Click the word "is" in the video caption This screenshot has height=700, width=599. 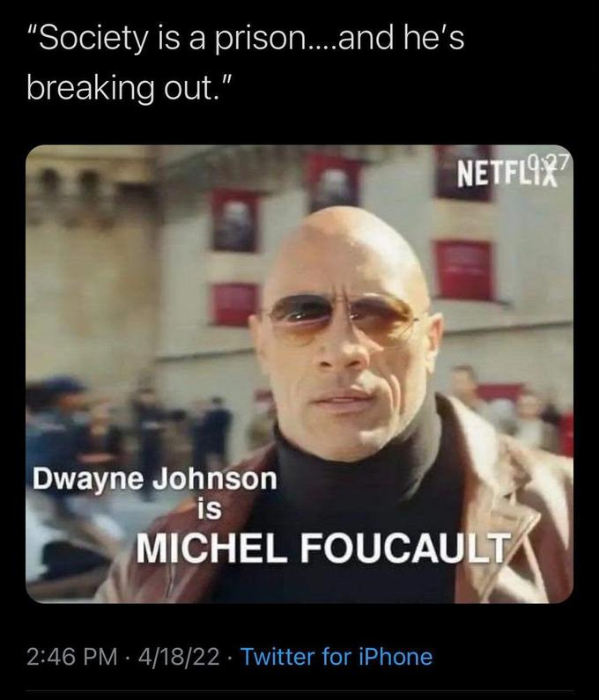(x=210, y=510)
